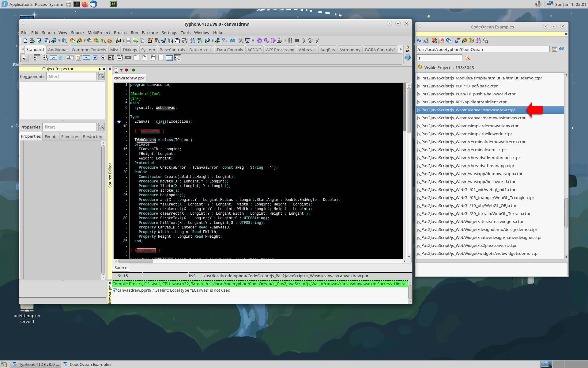Click the Run purple play arrow icon

pos(273,40)
